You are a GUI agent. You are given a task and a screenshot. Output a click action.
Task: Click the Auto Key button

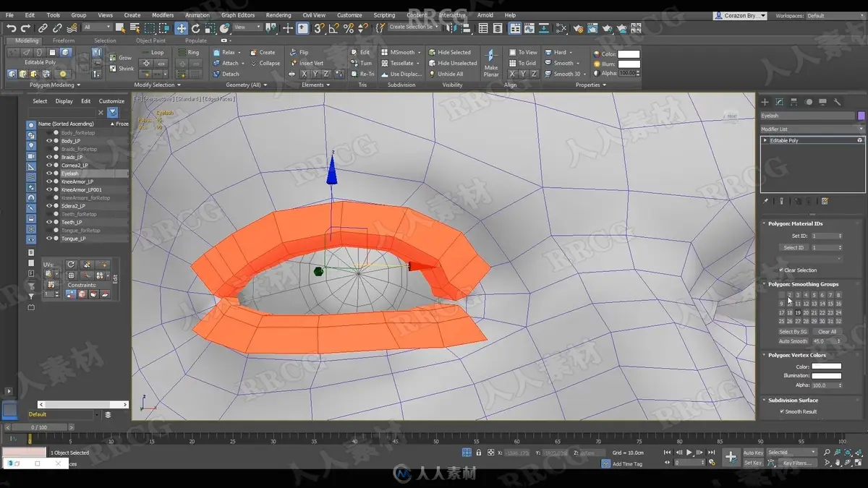point(753,453)
